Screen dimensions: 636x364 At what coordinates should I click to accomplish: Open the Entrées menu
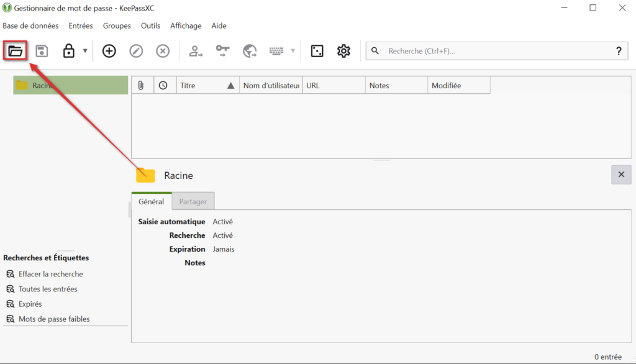pos(81,26)
